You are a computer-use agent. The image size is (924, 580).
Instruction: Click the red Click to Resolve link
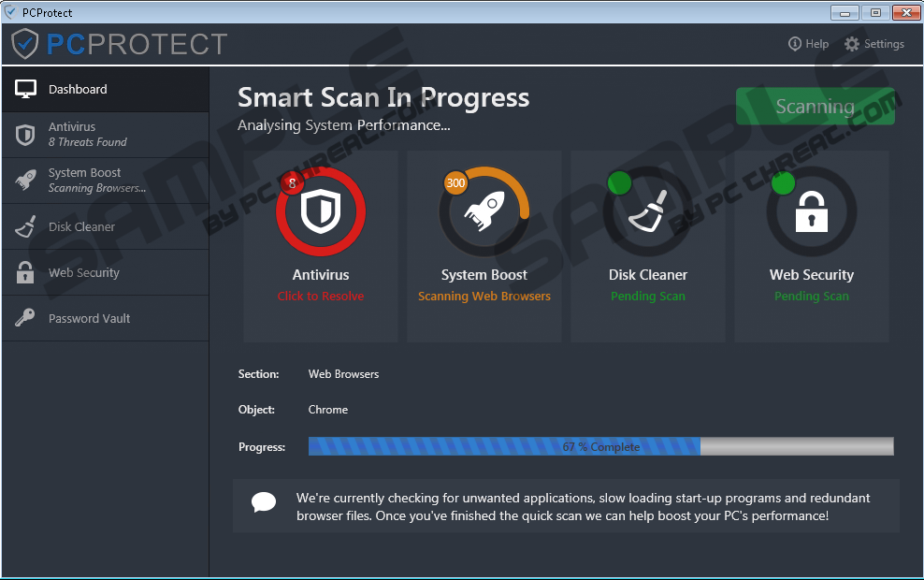[x=321, y=296]
